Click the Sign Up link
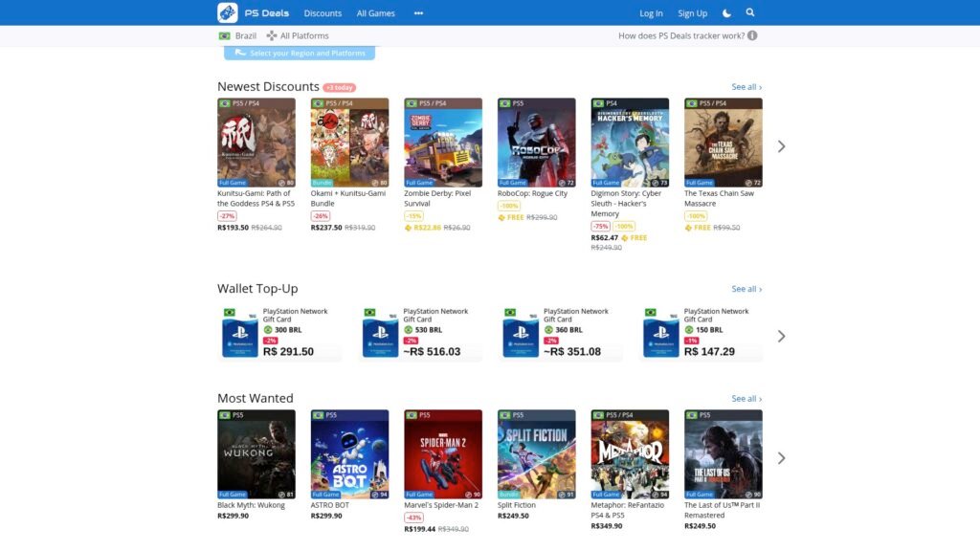This screenshot has height=551, width=980. tap(693, 13)
